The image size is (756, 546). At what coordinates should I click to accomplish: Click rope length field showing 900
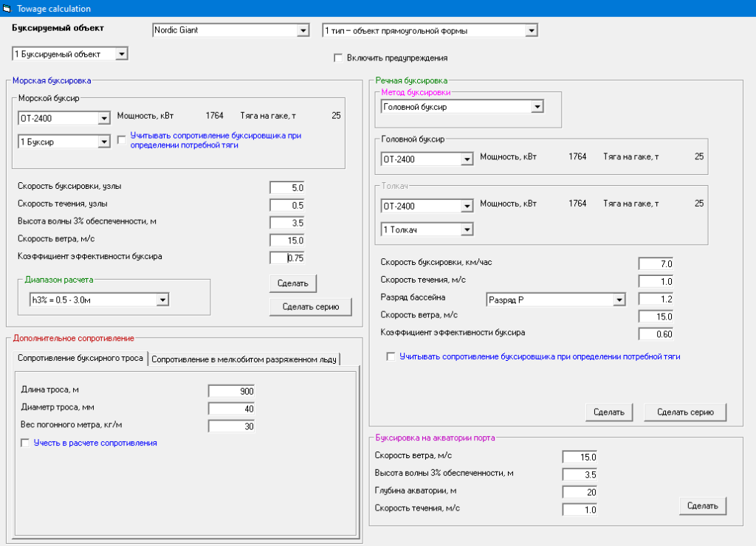[231, 391]
